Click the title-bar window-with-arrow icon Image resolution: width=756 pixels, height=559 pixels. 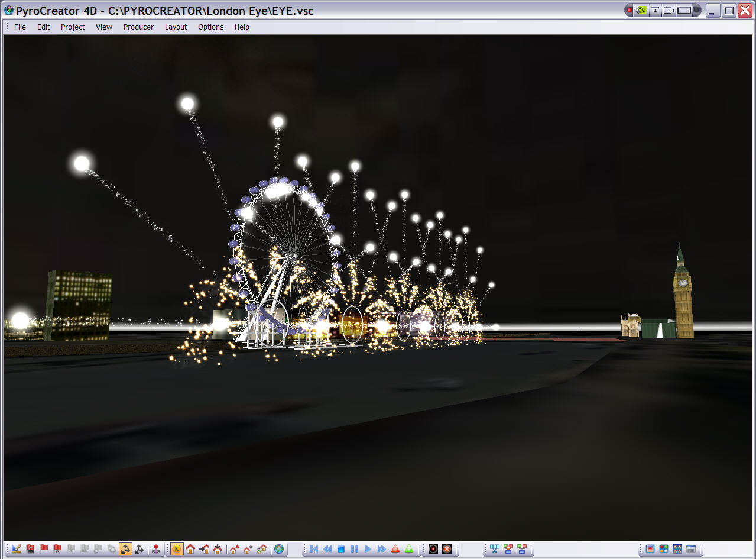click(669, 10)
